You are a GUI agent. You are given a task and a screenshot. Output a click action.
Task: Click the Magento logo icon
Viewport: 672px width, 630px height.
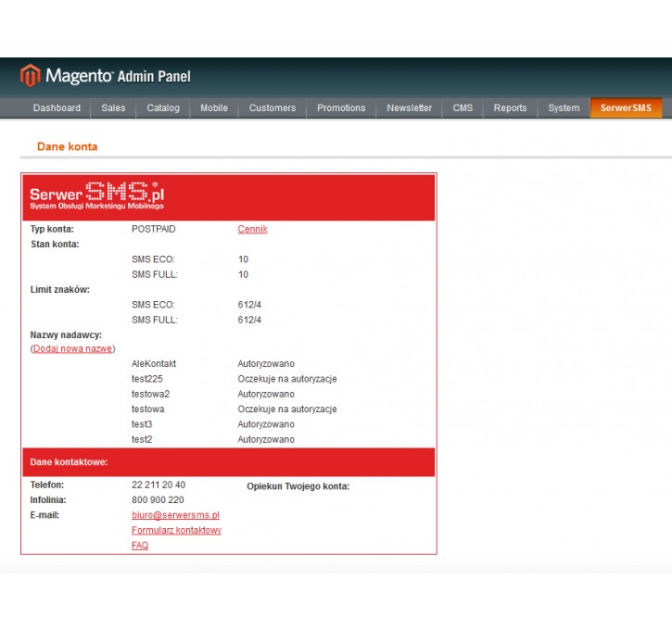tap(30, 75)
